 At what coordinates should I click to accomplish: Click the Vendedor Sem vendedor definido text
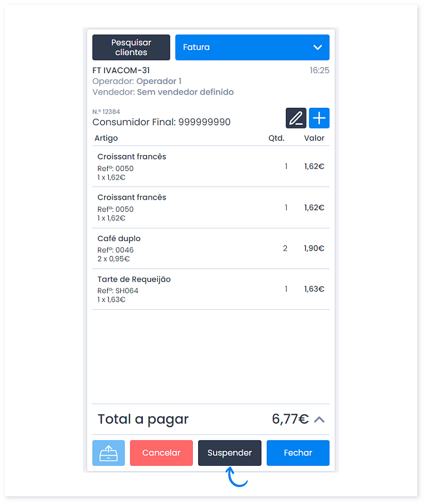[163, 92]
